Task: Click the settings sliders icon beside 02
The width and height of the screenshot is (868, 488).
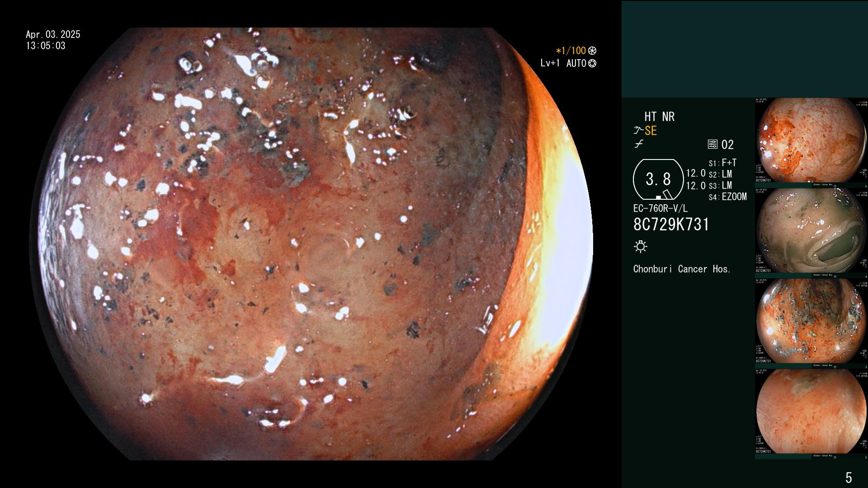Action: 712,145
